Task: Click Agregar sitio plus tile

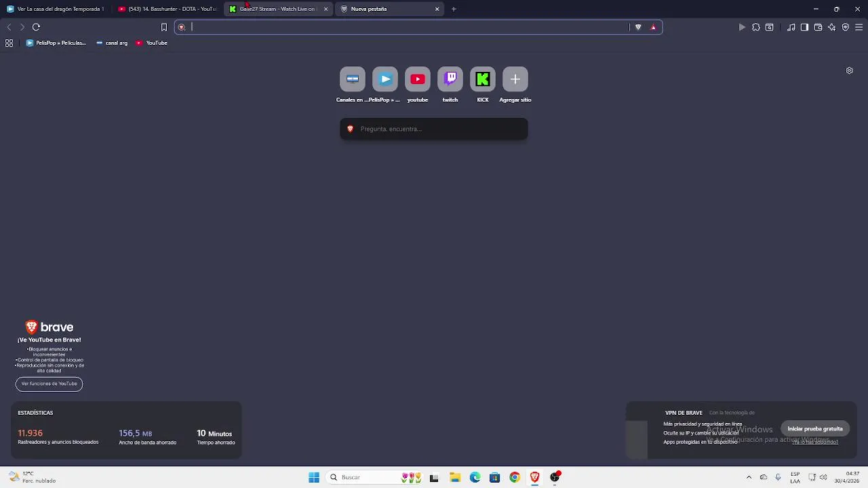Action: 515,79
